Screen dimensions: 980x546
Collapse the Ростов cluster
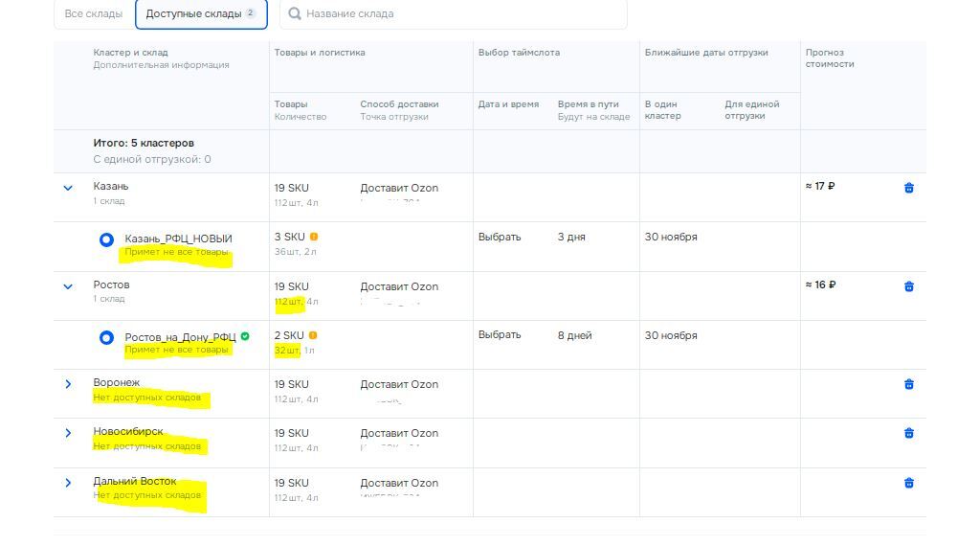coord(68,286)
